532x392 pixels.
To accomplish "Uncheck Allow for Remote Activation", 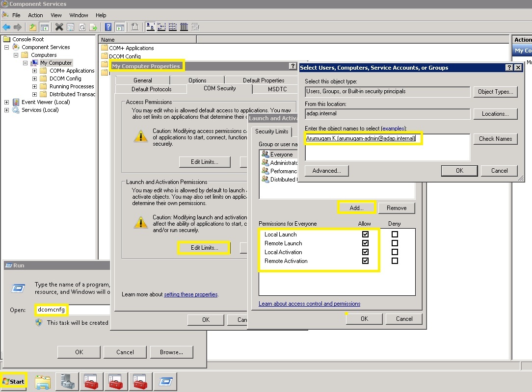I will click(365, 261).
